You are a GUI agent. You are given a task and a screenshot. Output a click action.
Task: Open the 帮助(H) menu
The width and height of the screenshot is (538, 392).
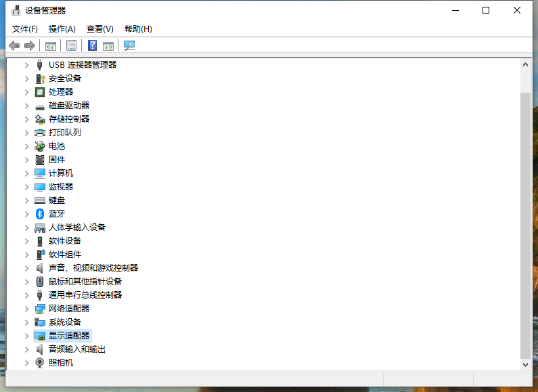[138, 29]
